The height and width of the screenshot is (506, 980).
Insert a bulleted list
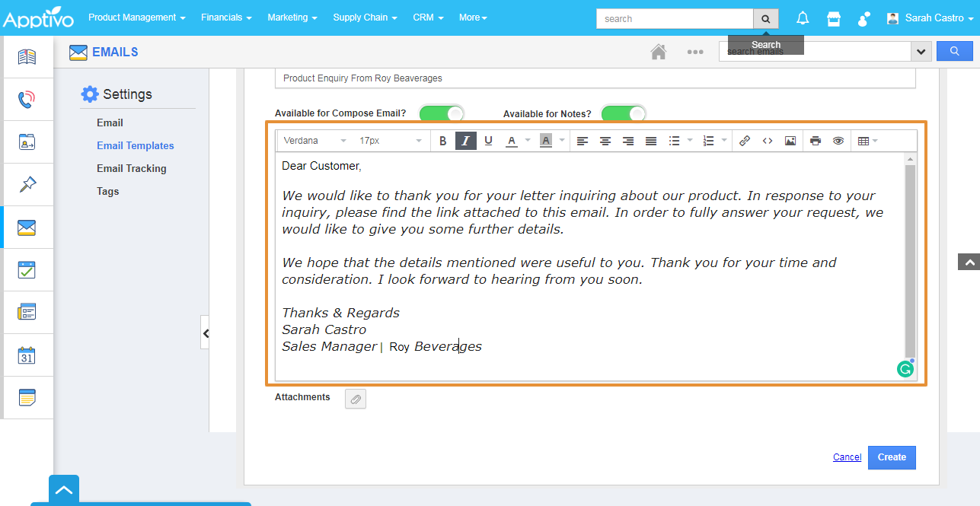[674, 141]
